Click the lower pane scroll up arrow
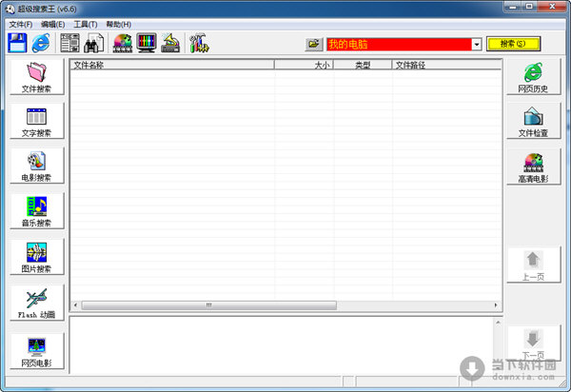Viewport: 571px width, 392px height. 498,323
